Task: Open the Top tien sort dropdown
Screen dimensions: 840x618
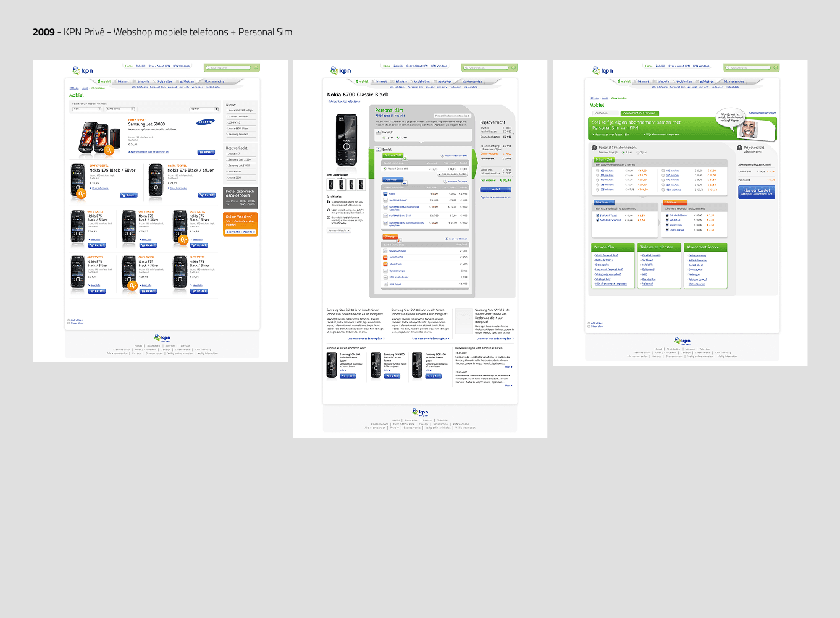Action: tap(204, 109)
